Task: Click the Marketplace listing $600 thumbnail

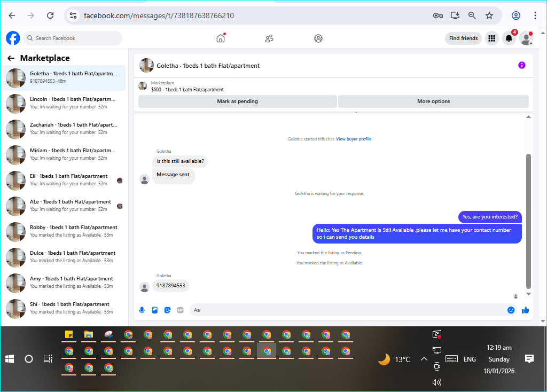Action: coord(143,86)
